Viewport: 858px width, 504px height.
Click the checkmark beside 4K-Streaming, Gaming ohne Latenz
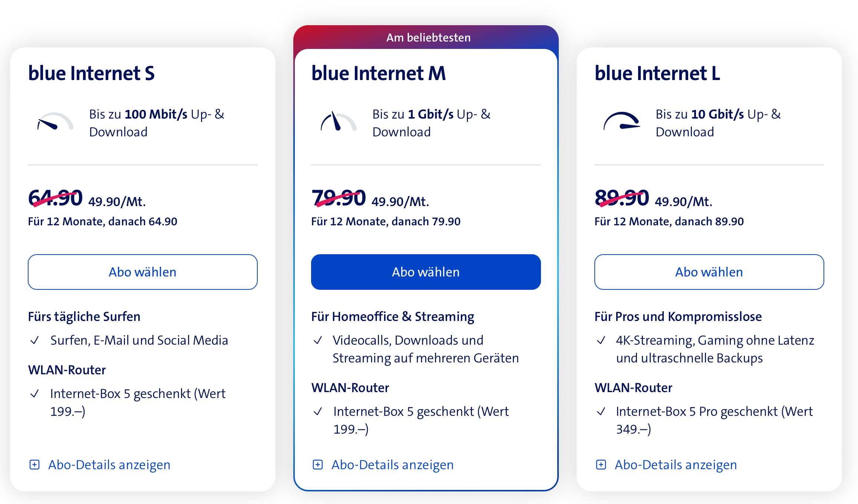(601, 339)
